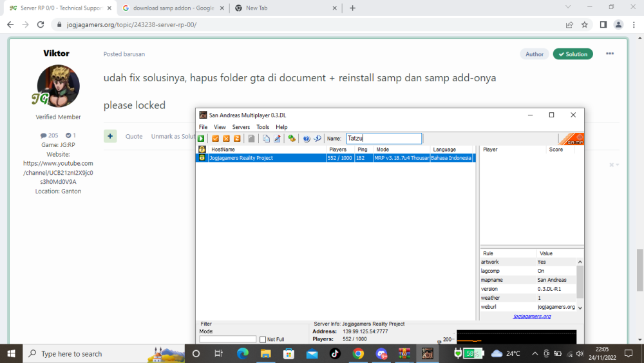This screenshot has width=644, height=363.
Task: Click the SA-MP logo in toolbar corner
Action: 572,139
